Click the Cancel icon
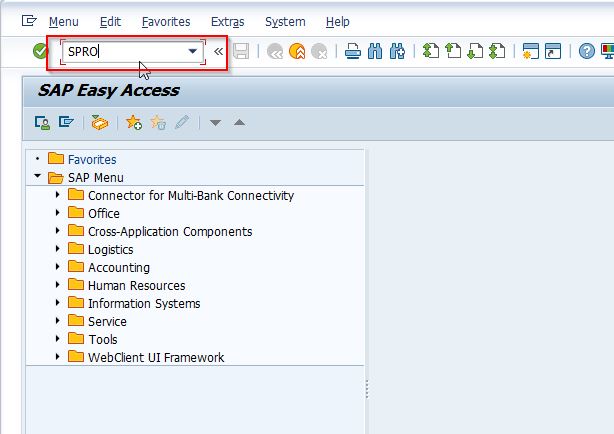The width and height of the screenshot is (614, 434). pos(319,51)
